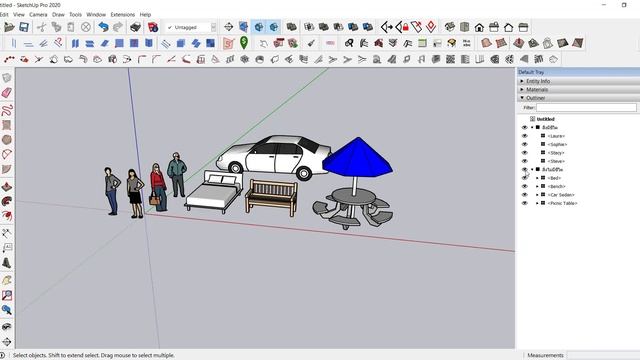
Task: Click the Sandbox Stamp red arrow icon
Action: (518, 43)
